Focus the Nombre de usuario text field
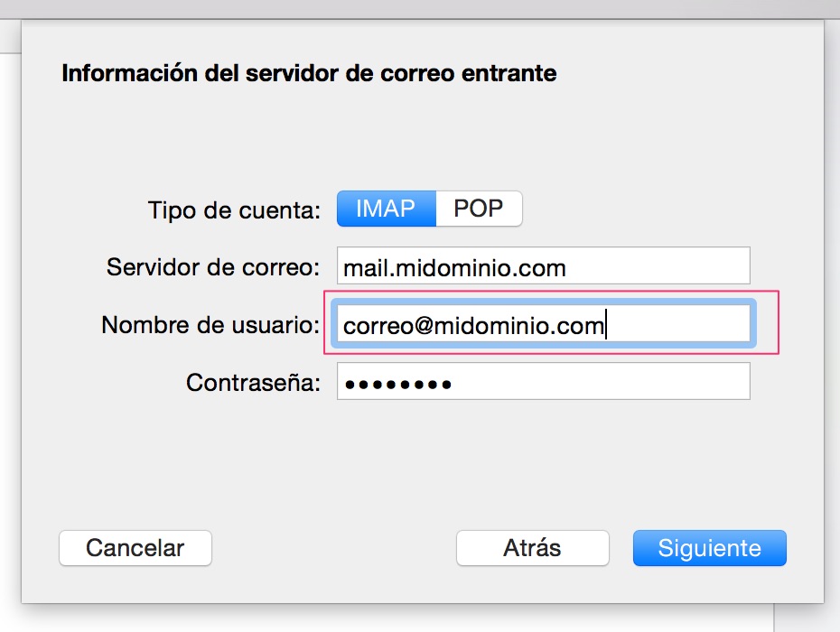Image resolution: width=840 pixels, height=632 pixels. point(543,323)
